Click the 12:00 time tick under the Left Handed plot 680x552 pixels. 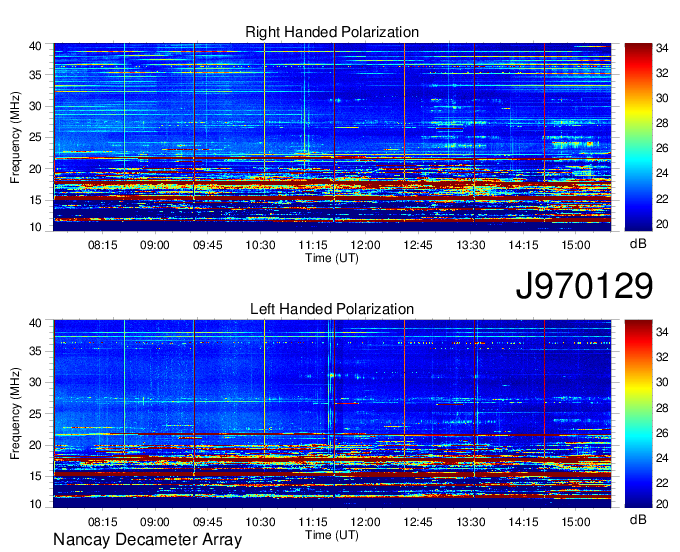tap(366, 522)
